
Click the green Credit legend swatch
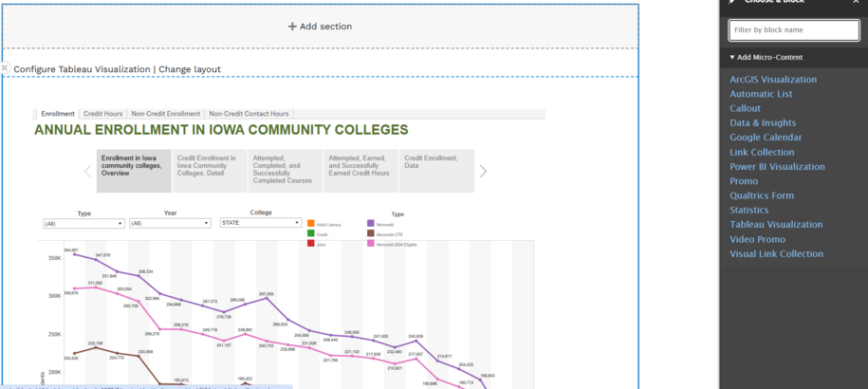pos(310,234)
